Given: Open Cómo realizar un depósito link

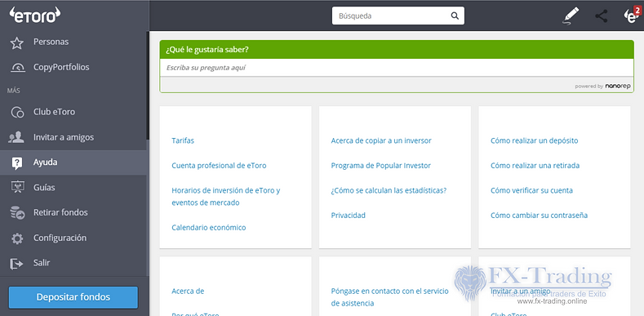Looking at the screenshot, I should pyautogui.click(x=535, y=140).
